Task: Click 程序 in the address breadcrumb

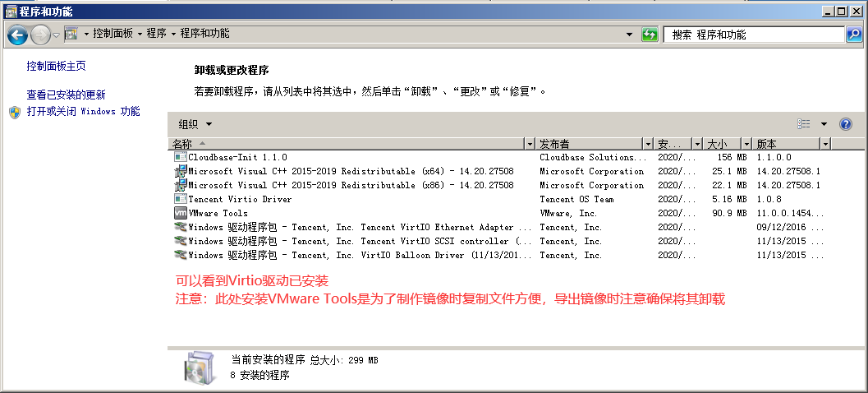Action: point(157,33)
